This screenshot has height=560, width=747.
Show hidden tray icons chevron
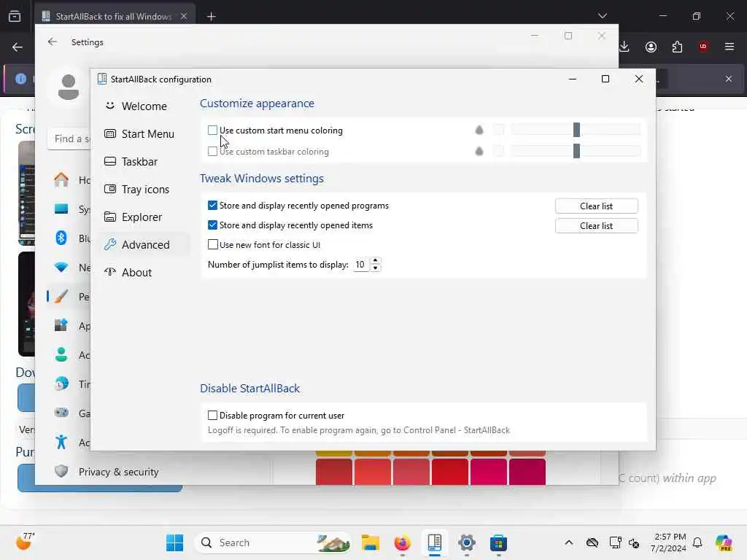(569, 542)
